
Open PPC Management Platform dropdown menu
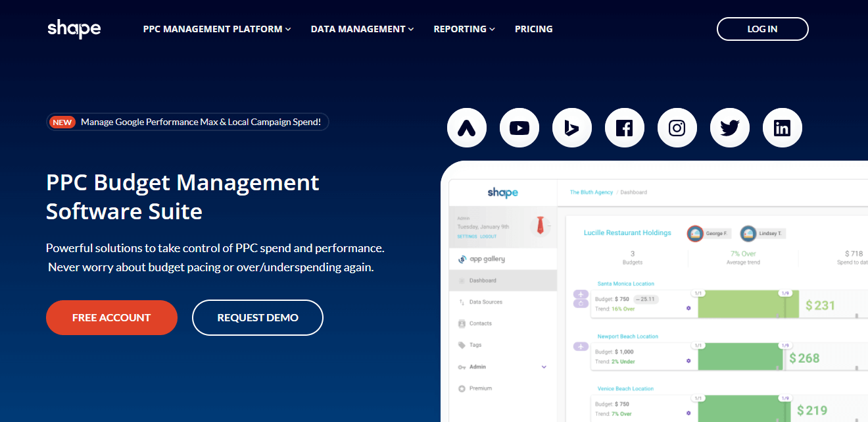(x=217, y=29)
